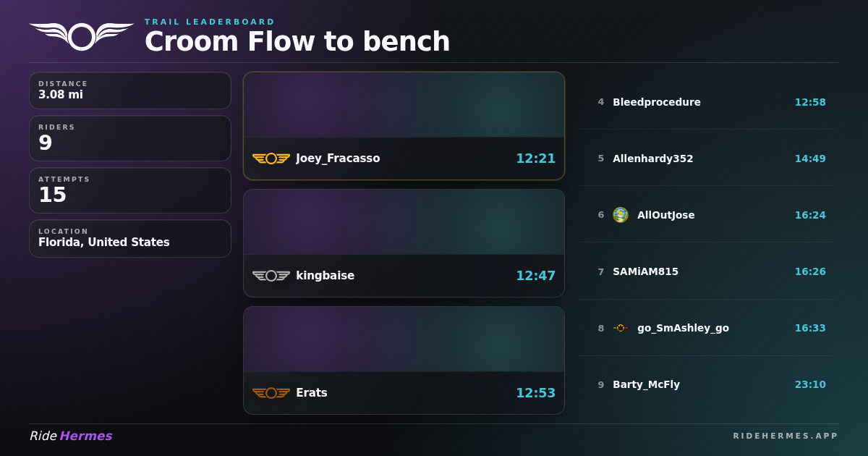868x456 pixels.
Task: Click the Riders 9 stat card
Action: [x=130, y=138]
